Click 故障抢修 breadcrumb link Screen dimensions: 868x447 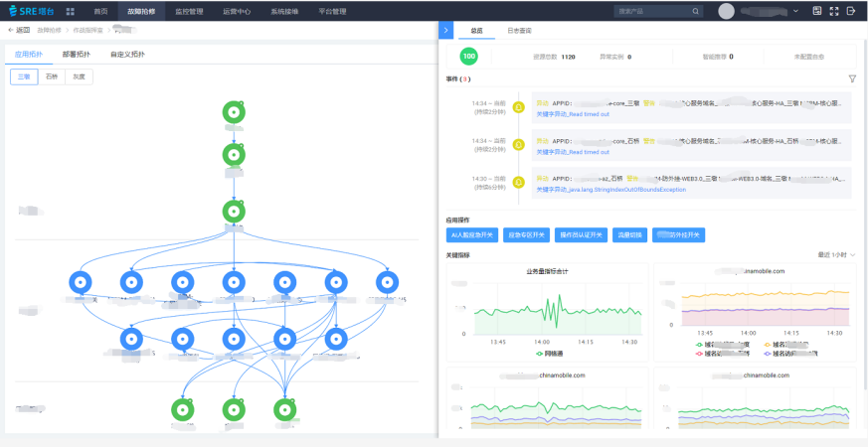click(50, 30)
